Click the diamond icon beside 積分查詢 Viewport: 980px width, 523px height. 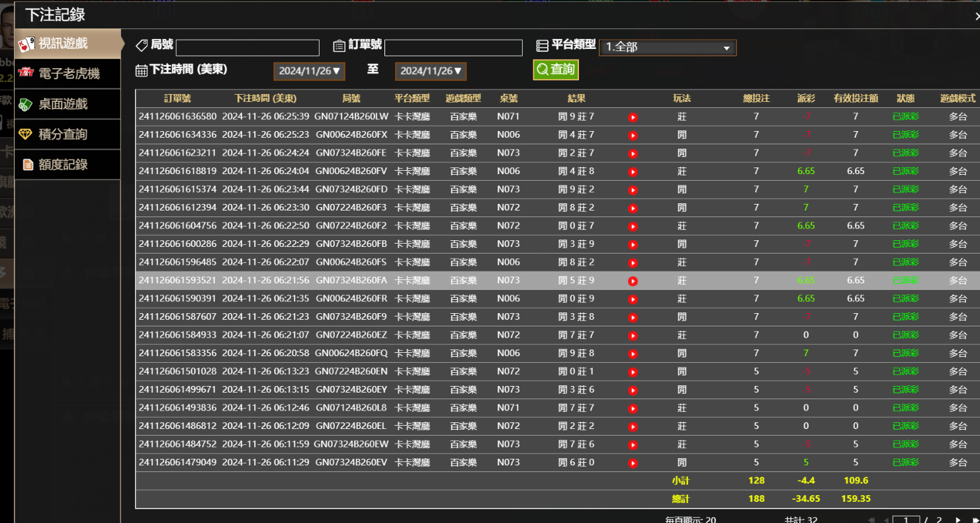(25, 134)
